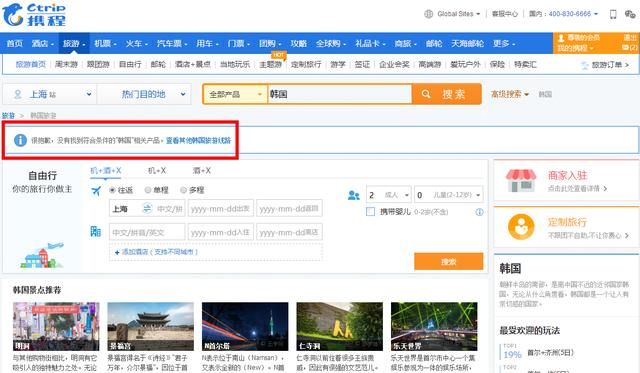Viewport: 640px width, 373px height.
Task: Click the swap cities icon next to 上海
Action: [x=147, y=209]
